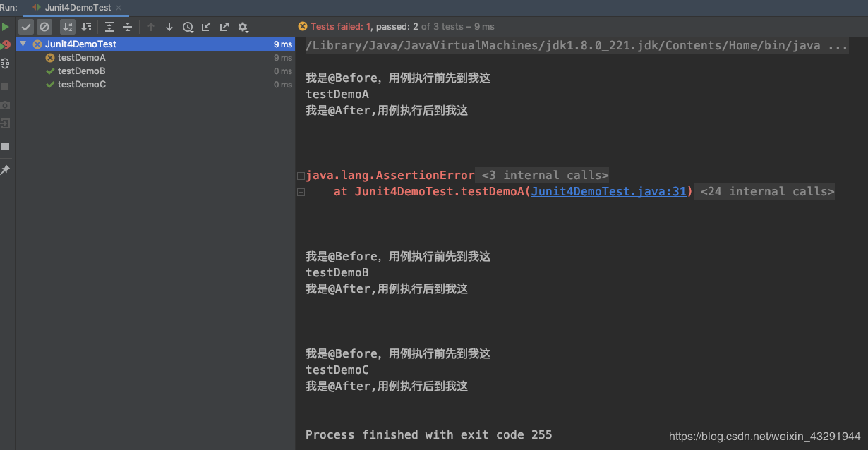Switch to Junit4DemoTest run tab
The width and height of the screenshot is (868, 450).
(78, 8)
